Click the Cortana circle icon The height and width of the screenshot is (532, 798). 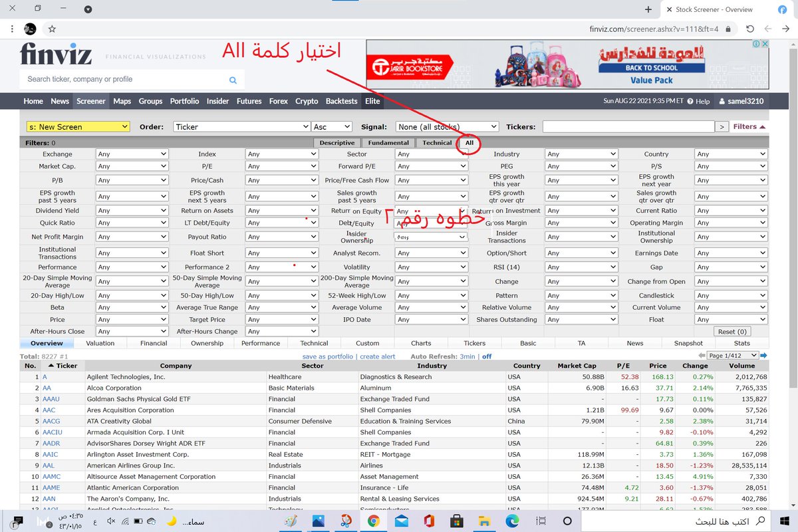click(567, 521)
